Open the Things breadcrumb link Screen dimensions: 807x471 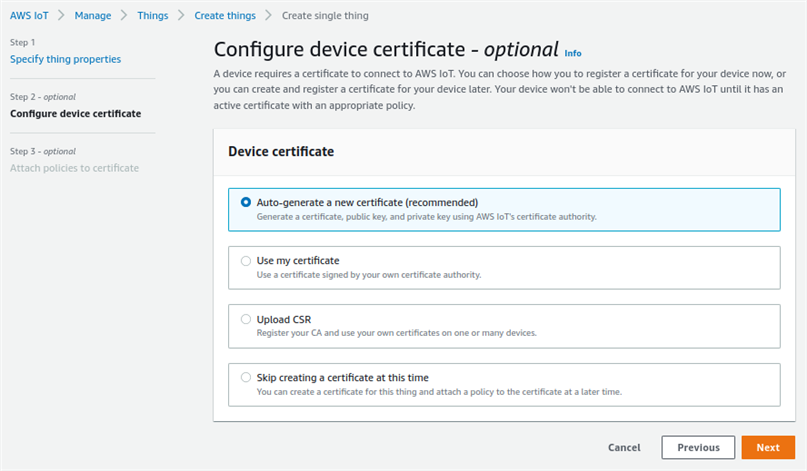[152, 16]
